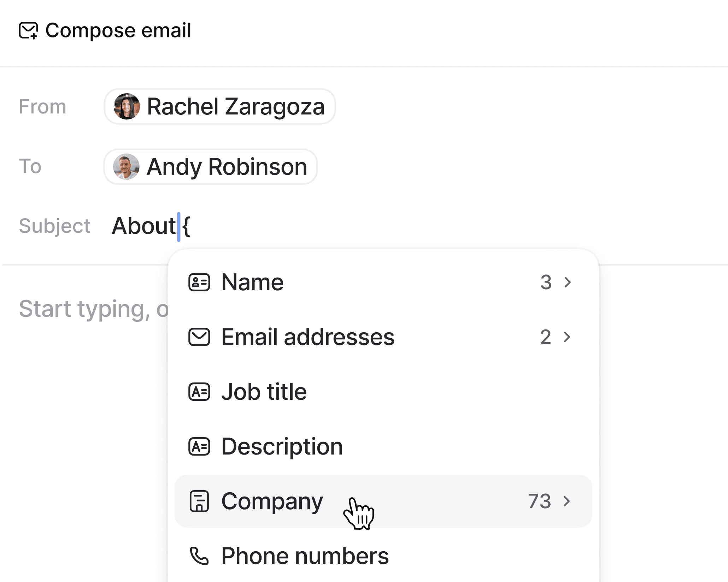
Task: Choose Phone numbers from variable menu
Action: 305,556
